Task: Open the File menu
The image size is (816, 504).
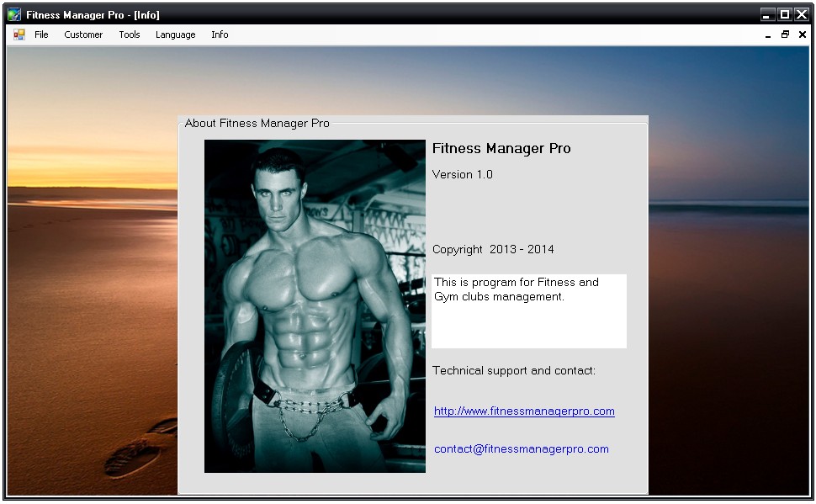Action: click(x=41, y=34)
